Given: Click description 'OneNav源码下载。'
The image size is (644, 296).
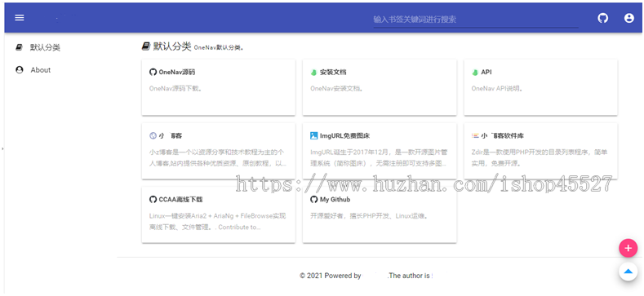Looking at the screenshot, I should pyautogui.click(x=175, y=88).
